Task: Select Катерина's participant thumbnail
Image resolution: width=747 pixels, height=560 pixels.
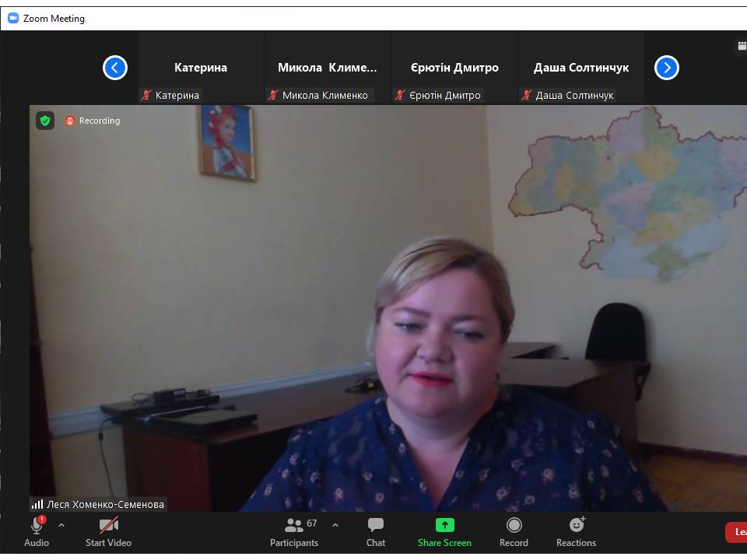Action: click(201, 68)
